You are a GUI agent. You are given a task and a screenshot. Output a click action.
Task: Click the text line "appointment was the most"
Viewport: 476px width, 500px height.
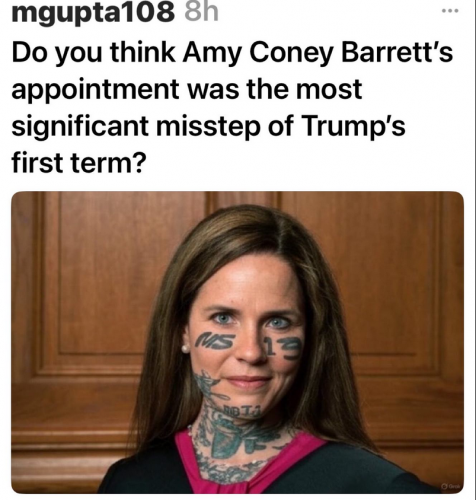[187, 90]
